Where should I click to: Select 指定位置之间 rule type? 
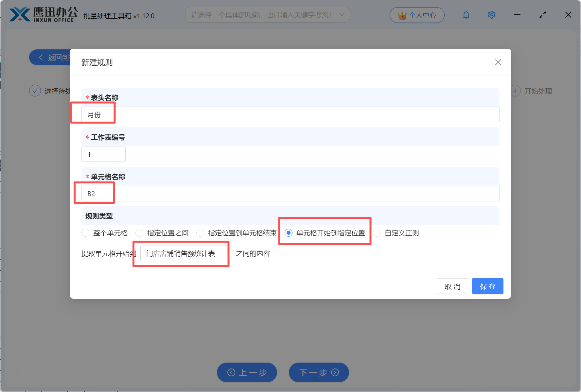[x=139, y=233]
